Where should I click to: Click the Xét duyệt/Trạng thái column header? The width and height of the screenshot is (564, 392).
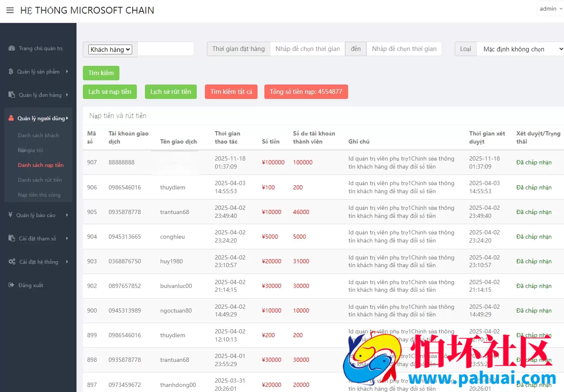click(538, 138)
